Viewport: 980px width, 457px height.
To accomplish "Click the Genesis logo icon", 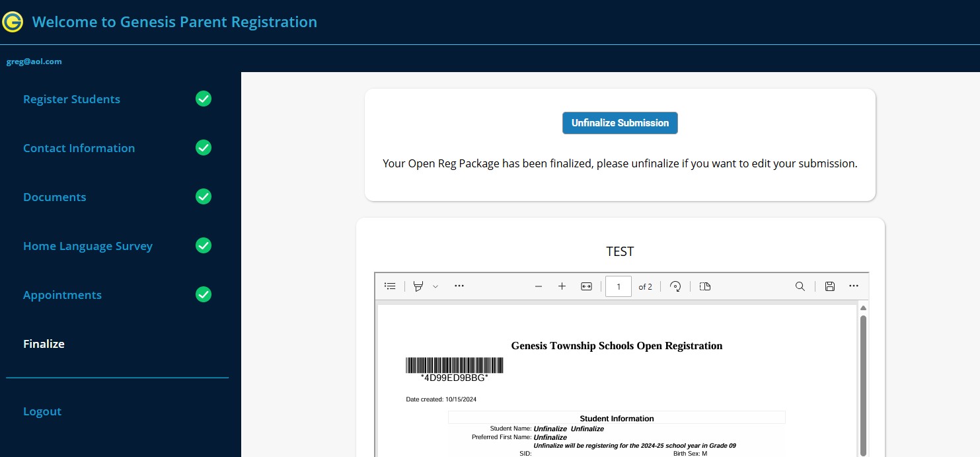I will point(13,22).
